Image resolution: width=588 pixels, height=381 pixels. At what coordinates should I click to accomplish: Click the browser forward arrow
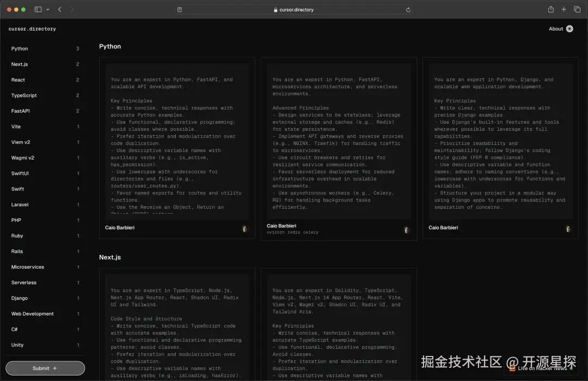click(72, 9)
